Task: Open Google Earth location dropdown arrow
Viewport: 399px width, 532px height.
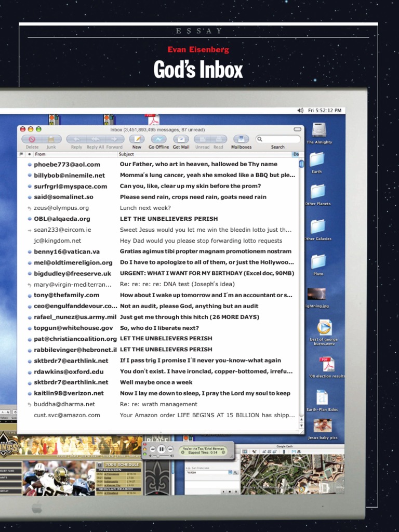Action: tap(230, 472)
